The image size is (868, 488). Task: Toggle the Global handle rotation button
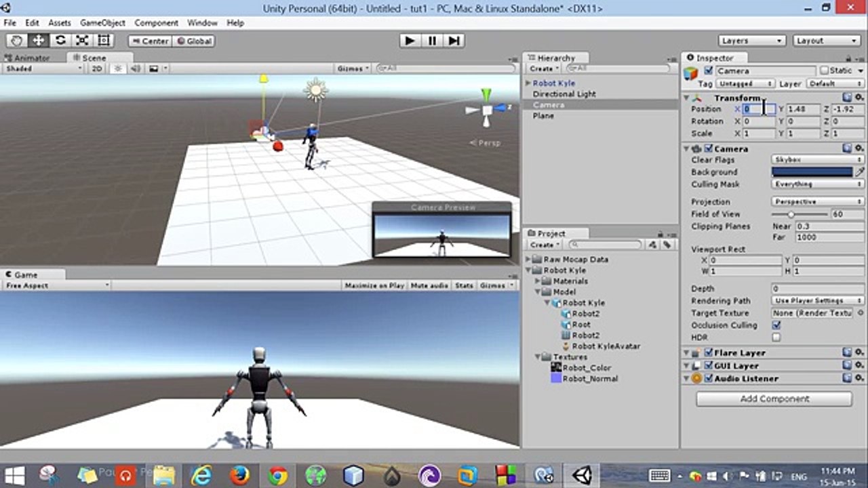click(x=193, y=41)
